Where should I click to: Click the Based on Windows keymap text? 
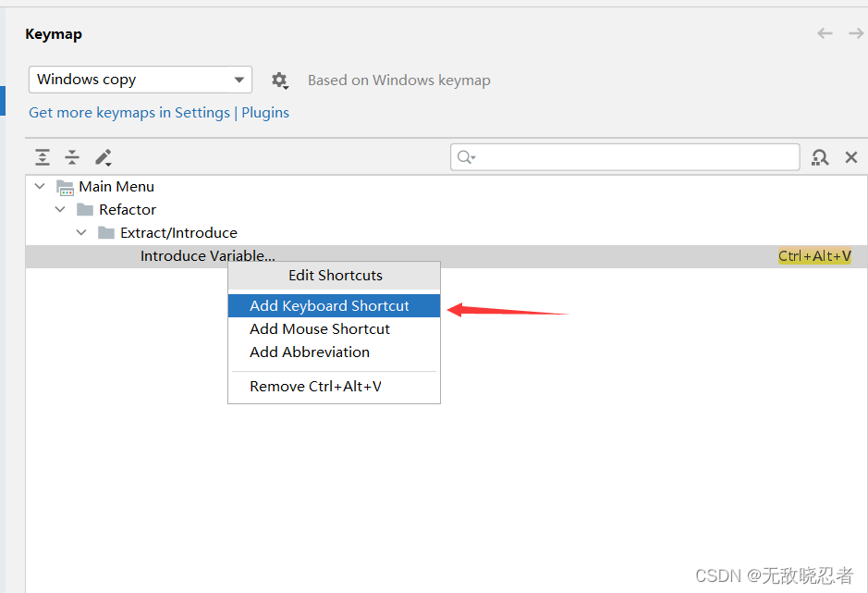pos(399,80)
